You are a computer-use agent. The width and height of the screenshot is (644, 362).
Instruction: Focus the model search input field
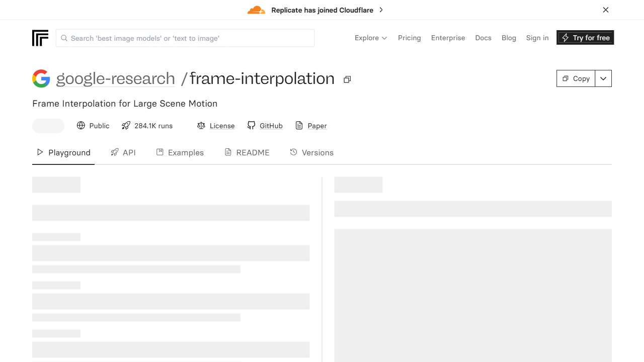191,38
